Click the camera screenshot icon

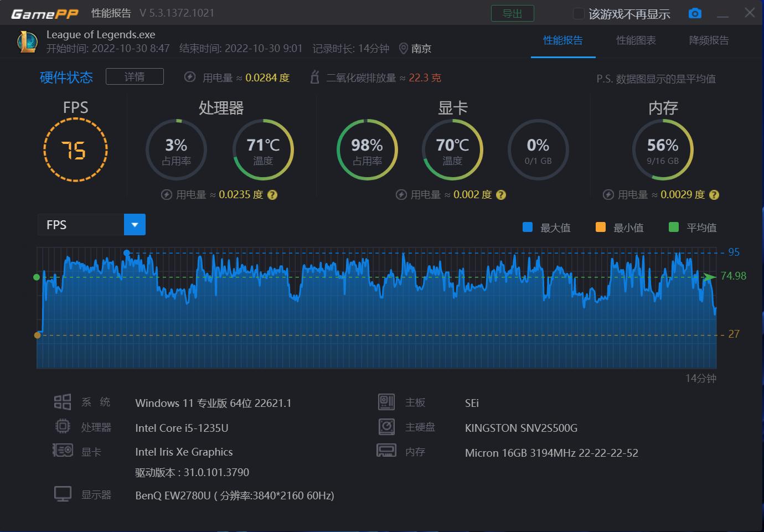(695, 13)
